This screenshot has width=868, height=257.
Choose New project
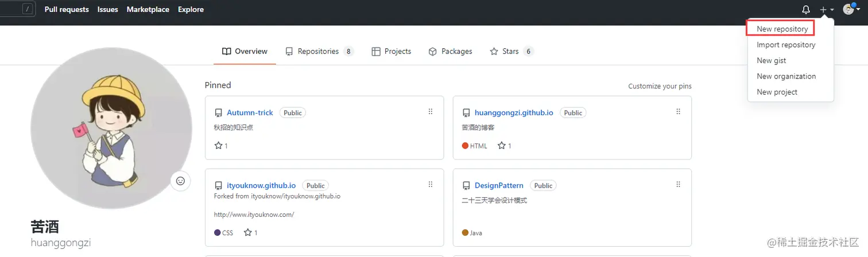click(777, 92)
